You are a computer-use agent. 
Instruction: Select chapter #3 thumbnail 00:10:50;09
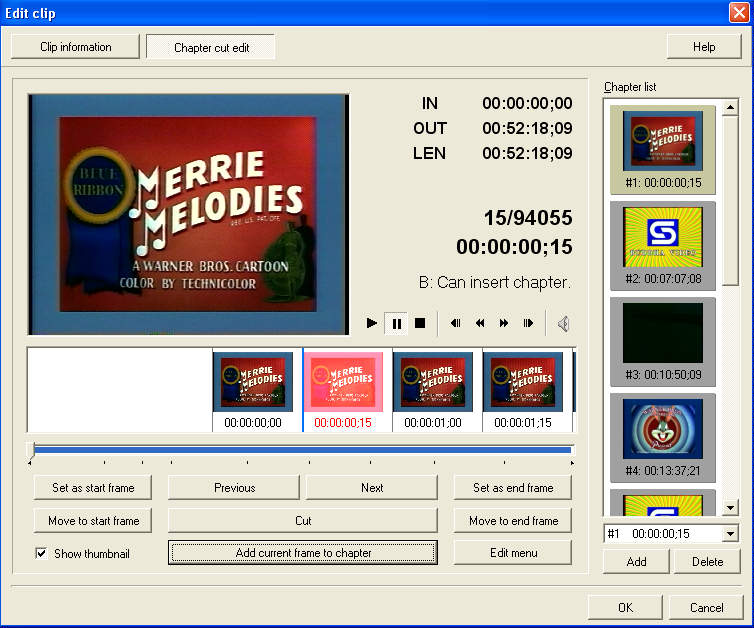coord(663,342)
